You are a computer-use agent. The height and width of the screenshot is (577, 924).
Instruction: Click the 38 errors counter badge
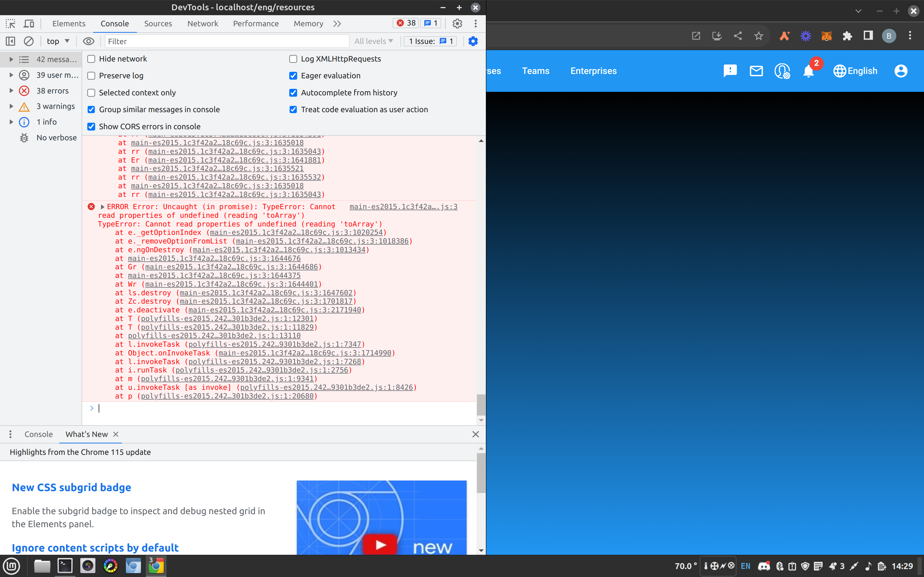point(406,23)
